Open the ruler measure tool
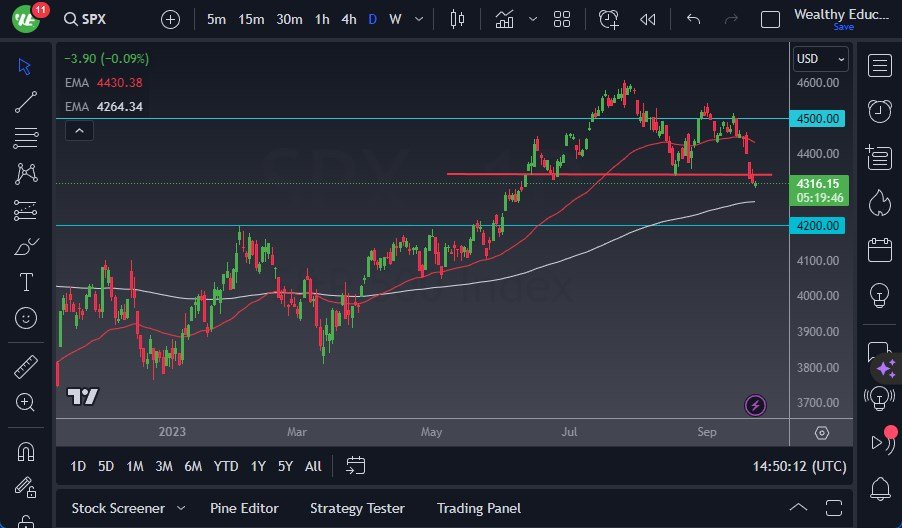This screenshot has height=528, width=902. [27, 367]
